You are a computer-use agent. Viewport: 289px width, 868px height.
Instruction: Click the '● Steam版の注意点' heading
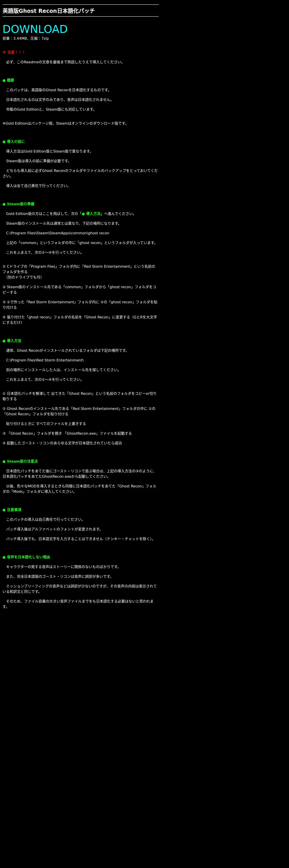point(20,461)
